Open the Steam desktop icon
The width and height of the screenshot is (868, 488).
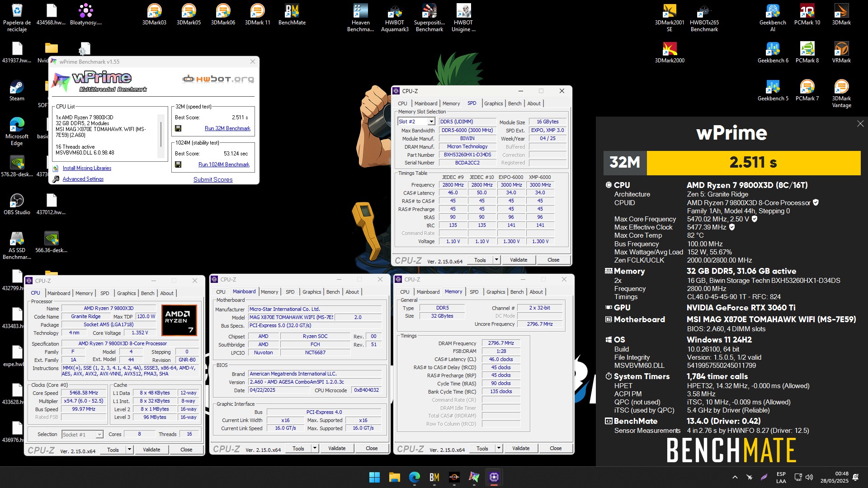pyautogui.click(x=17, y=90)
